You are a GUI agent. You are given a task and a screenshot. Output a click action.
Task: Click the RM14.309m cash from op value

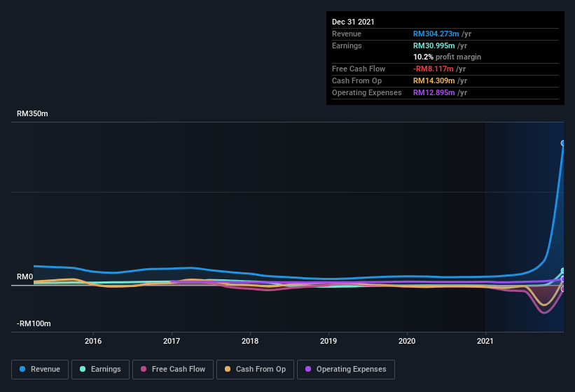pyautogui.click(x=434, y=80)
